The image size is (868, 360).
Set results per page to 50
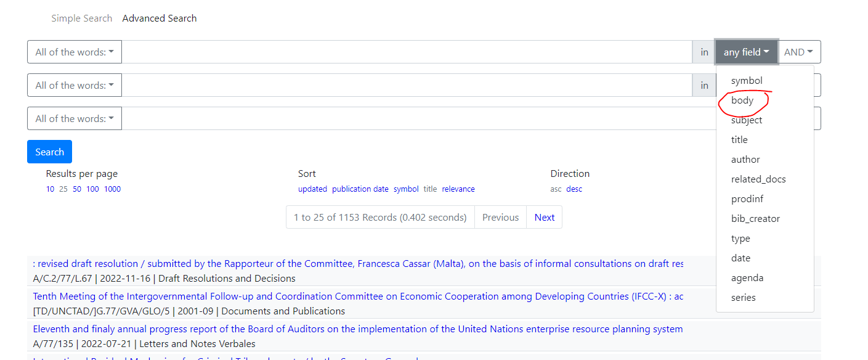coord(77,189)
